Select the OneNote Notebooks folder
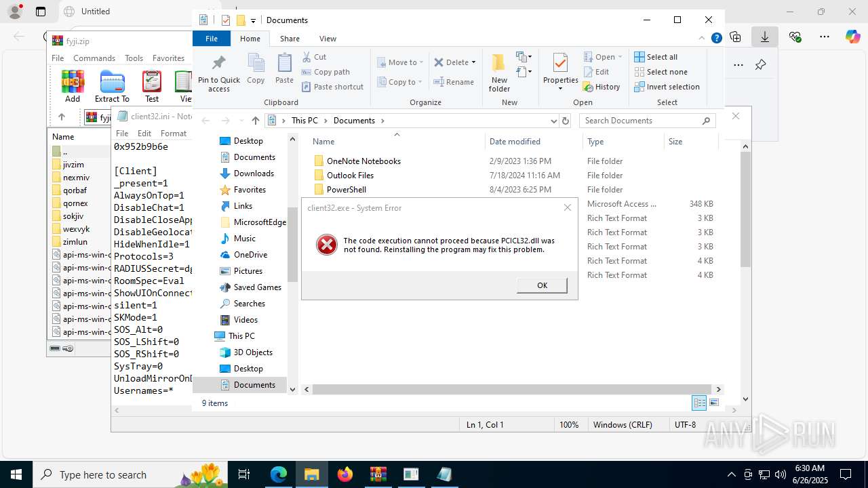 (363, 161)
